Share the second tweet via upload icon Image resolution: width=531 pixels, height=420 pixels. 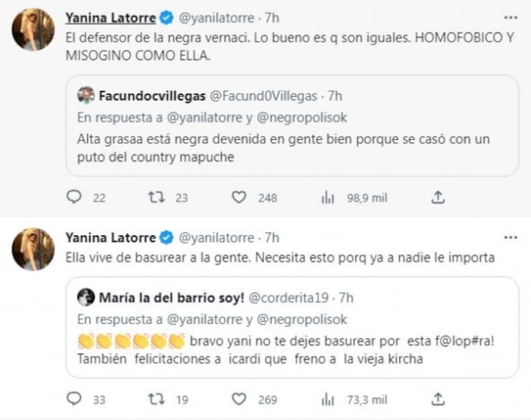pos(438,399)
